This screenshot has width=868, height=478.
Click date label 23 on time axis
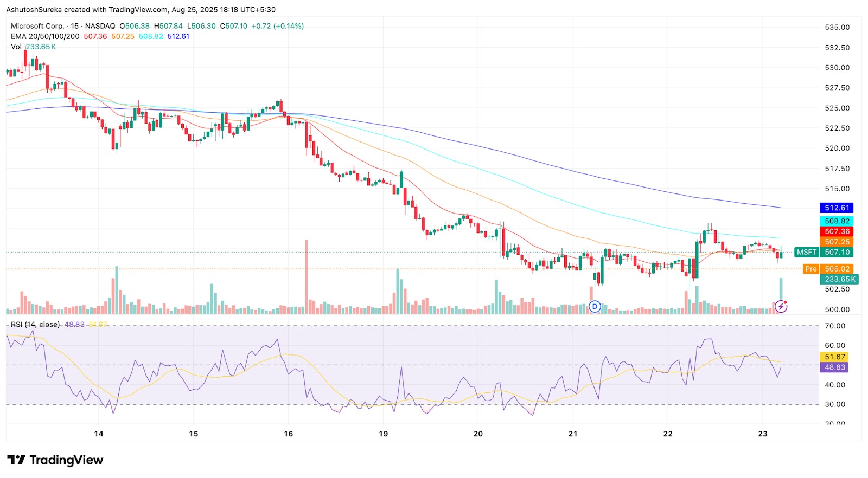coord(763,434)
